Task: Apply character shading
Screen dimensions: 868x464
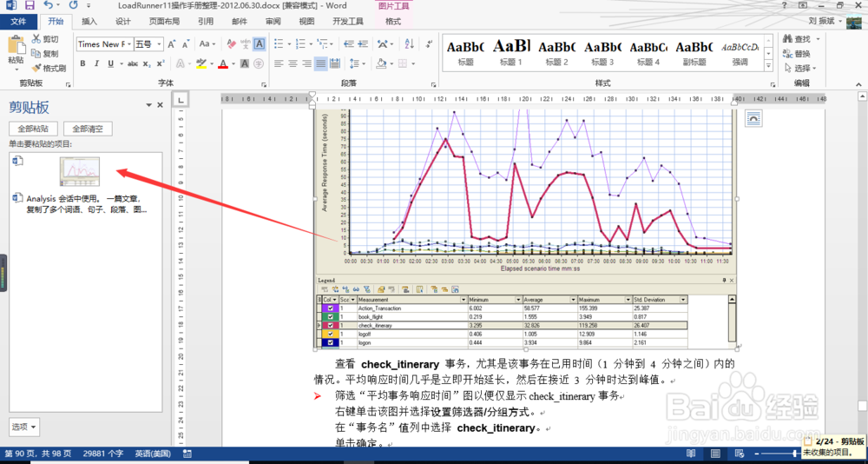Action: tap(246, 63)
